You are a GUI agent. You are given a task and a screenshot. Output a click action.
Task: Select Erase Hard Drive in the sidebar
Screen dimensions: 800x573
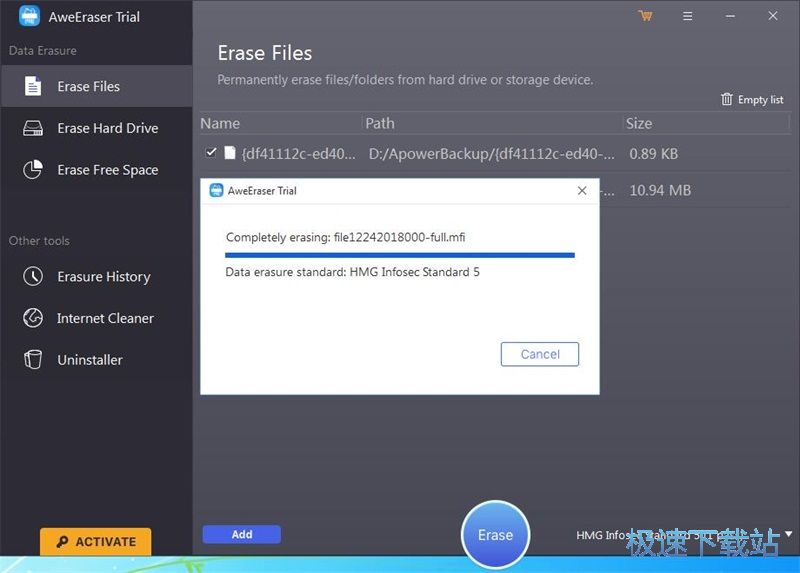point(96,128)
